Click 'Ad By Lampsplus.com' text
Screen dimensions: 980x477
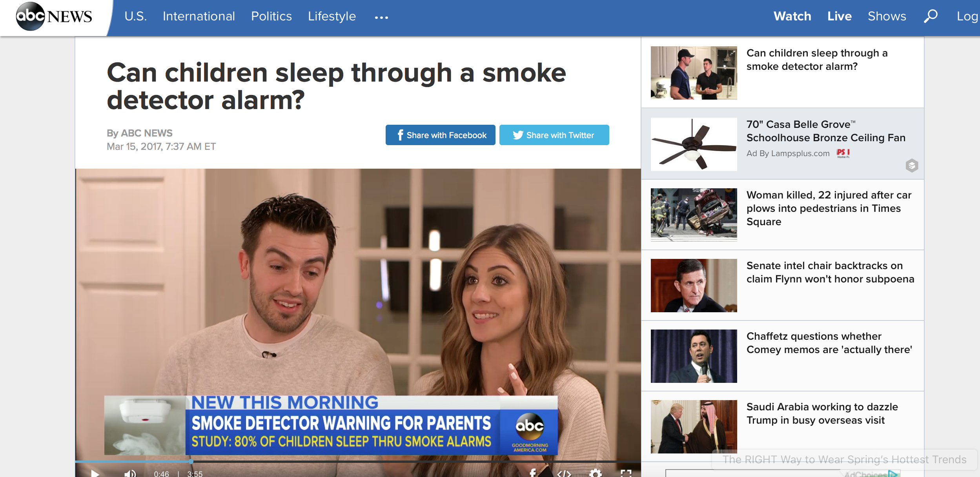(x=788, y=153)
